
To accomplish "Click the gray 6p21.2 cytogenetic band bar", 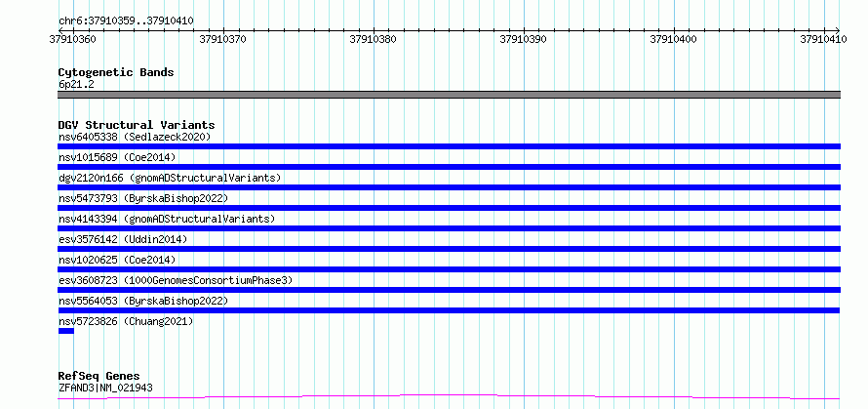I will [449, 95].
